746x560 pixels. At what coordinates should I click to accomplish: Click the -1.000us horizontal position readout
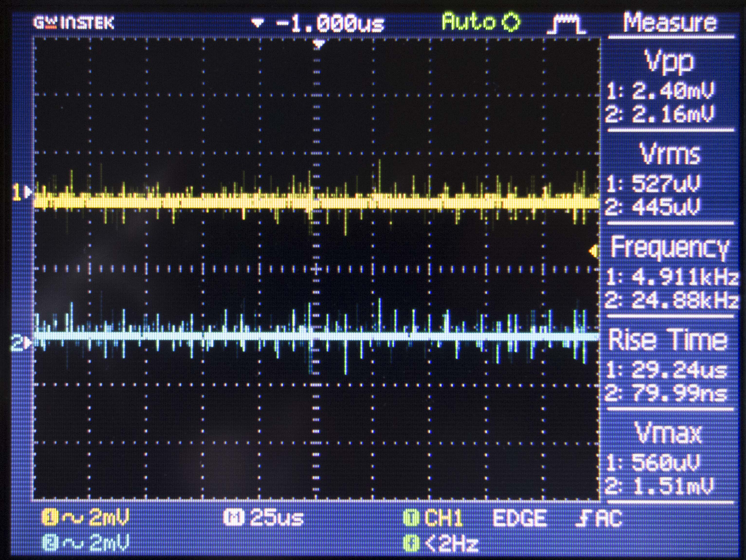330,24
